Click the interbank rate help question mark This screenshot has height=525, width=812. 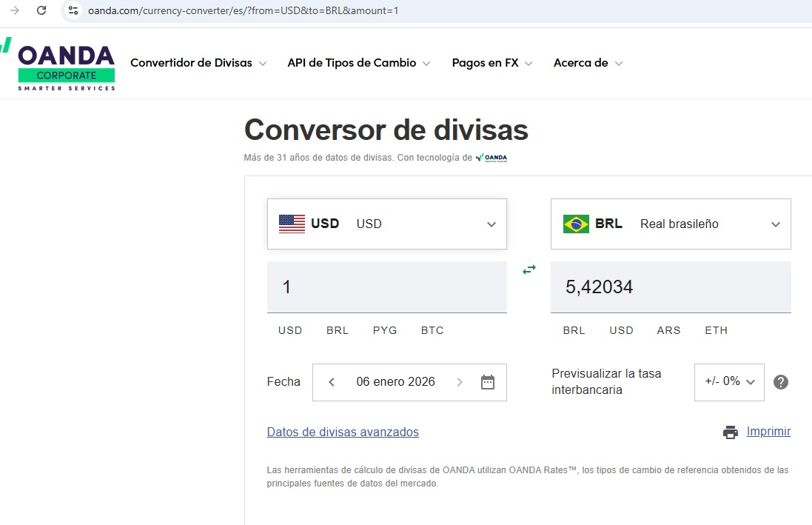pyautogui.click(x=780, y=382)
